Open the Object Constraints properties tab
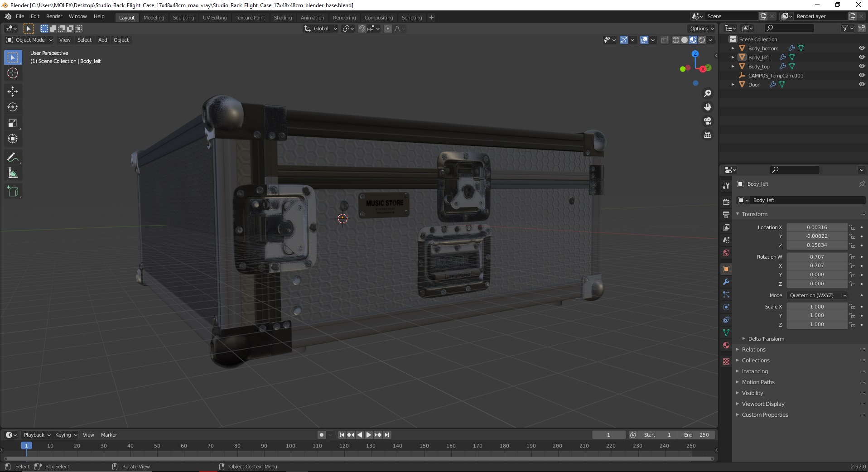Image resolution: width=868 pixels, height=472 pixels. pyautogui.click(x=726, y=320)
